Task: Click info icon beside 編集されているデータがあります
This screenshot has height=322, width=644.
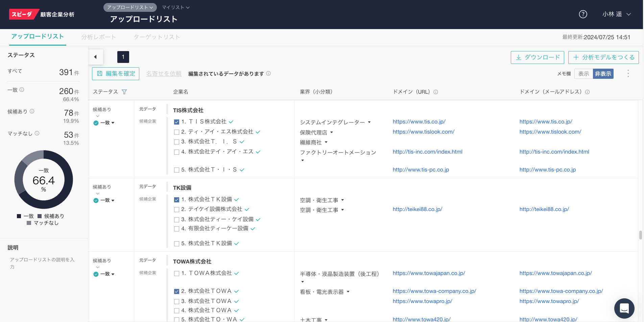Action: [268, 73]
